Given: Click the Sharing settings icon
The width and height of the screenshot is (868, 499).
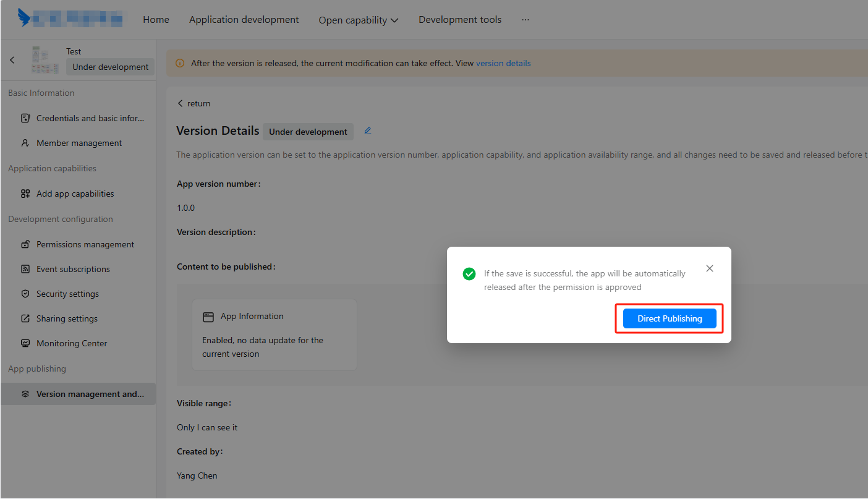Looking at the screenshot, I should click(25, 318).
